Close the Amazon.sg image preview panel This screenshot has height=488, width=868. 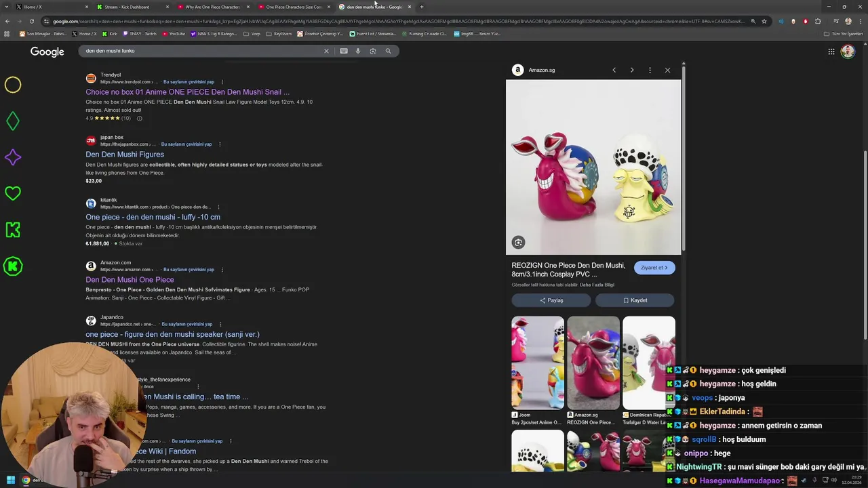[x=667, y=70]
